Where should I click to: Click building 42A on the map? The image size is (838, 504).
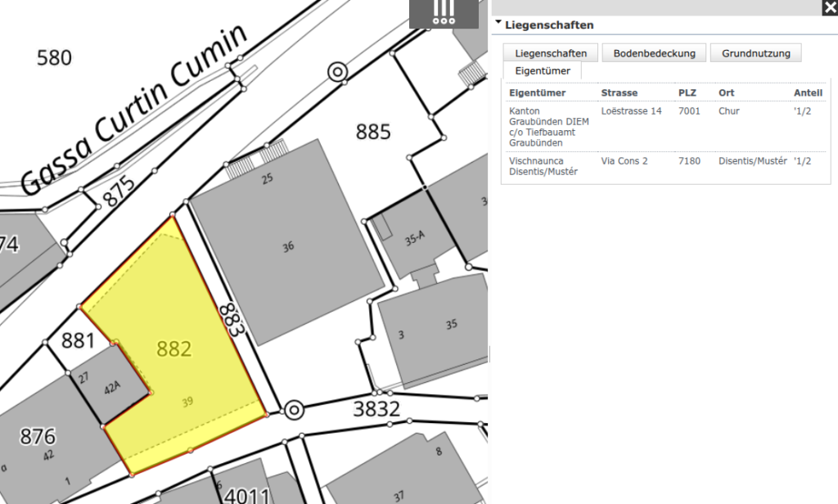point(112,389)
